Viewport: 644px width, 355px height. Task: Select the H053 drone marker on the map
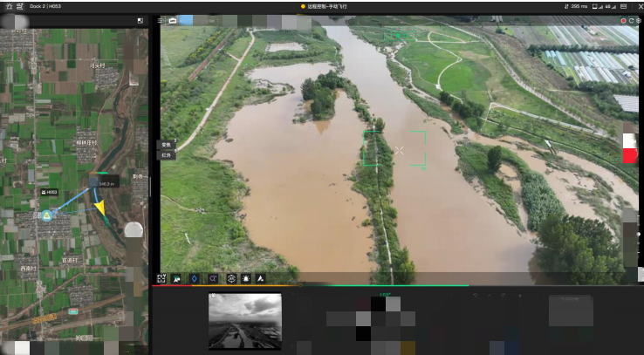tap(50, 192)
